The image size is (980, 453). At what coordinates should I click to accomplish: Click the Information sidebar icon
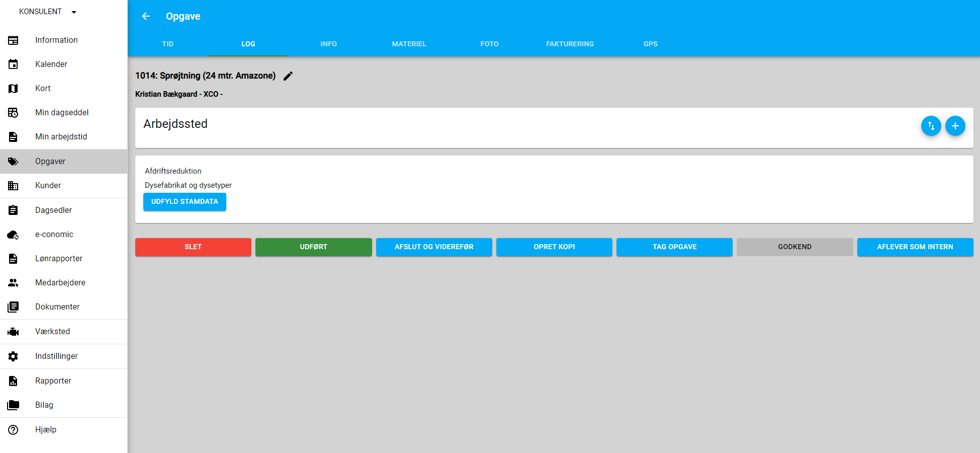13,40
